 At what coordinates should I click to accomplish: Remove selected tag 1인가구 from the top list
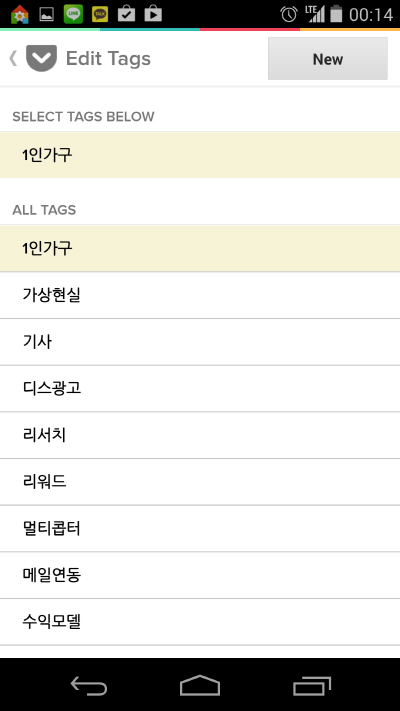click(200, 155)
